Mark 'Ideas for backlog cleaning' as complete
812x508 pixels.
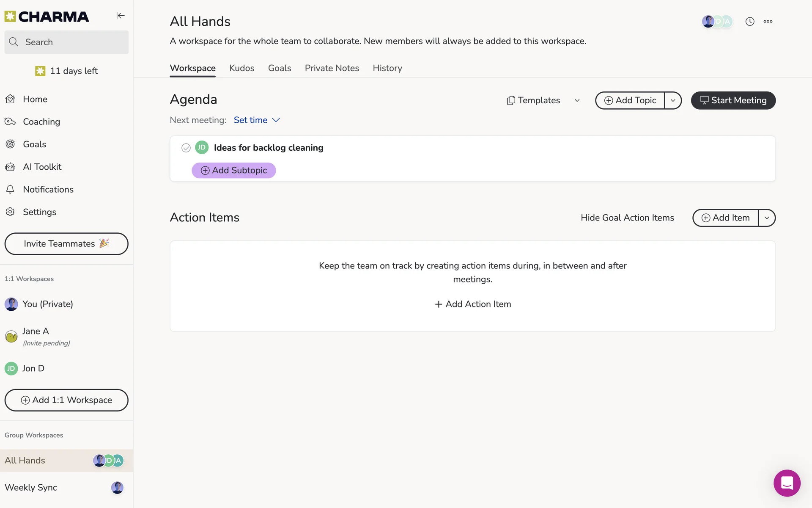186,148
